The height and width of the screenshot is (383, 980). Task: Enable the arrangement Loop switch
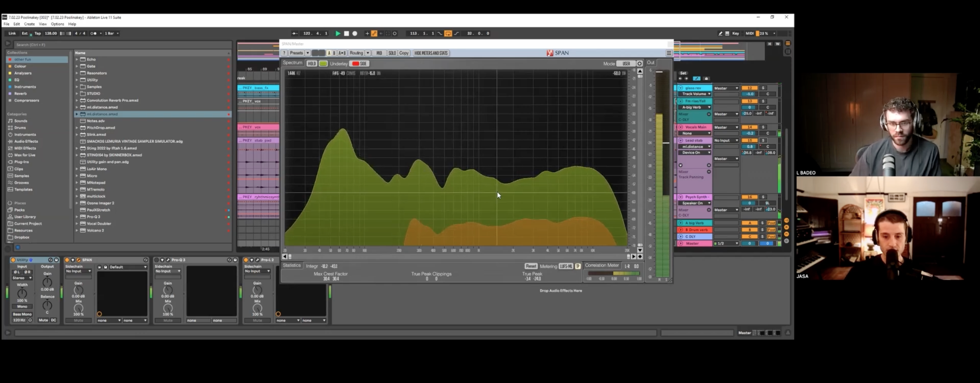[x=448, y=33]
